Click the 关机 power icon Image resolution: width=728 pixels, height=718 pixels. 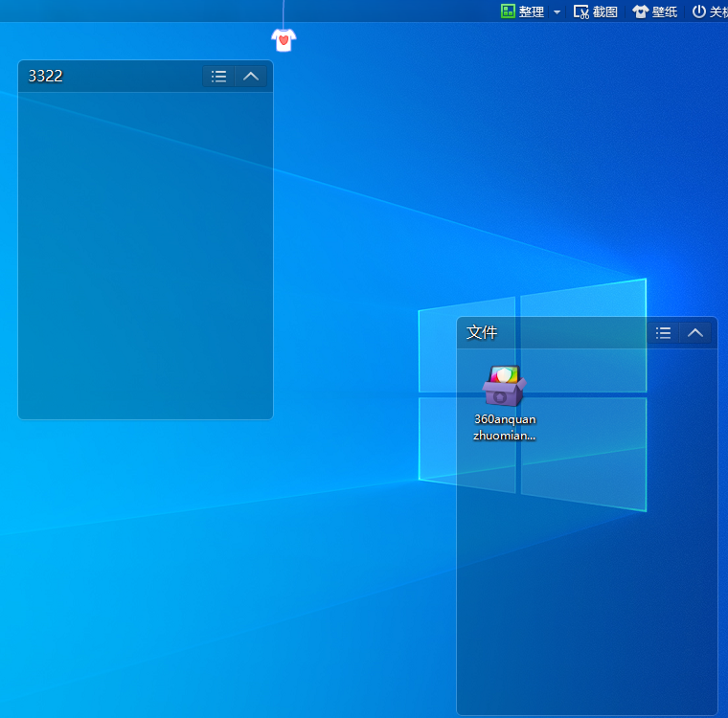698,11
